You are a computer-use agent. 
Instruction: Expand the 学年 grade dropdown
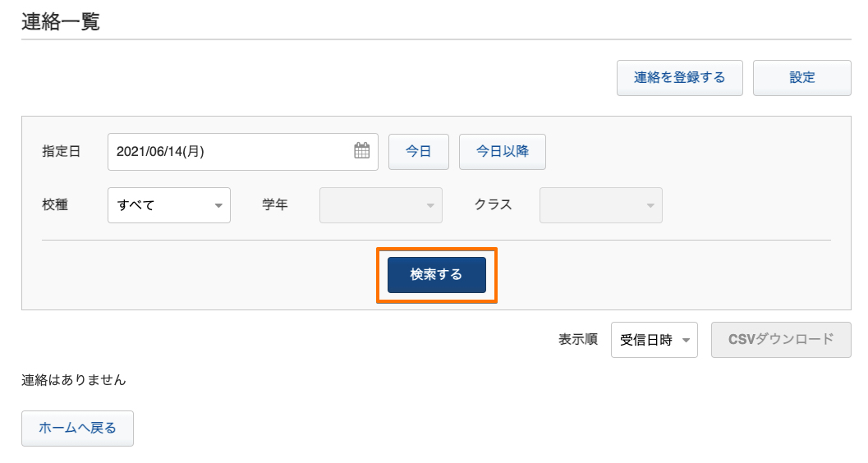point(381,205)
